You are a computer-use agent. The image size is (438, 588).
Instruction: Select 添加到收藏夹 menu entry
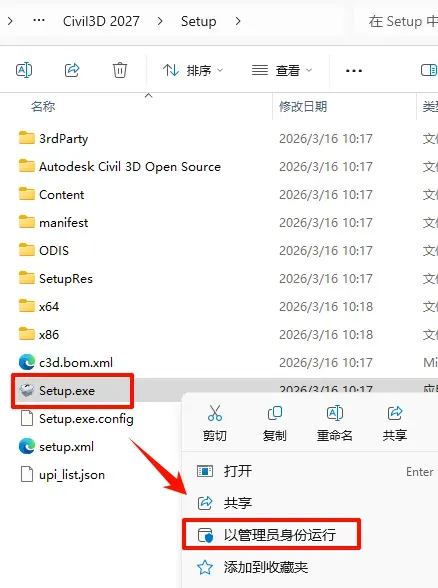(x=309, y=567)
